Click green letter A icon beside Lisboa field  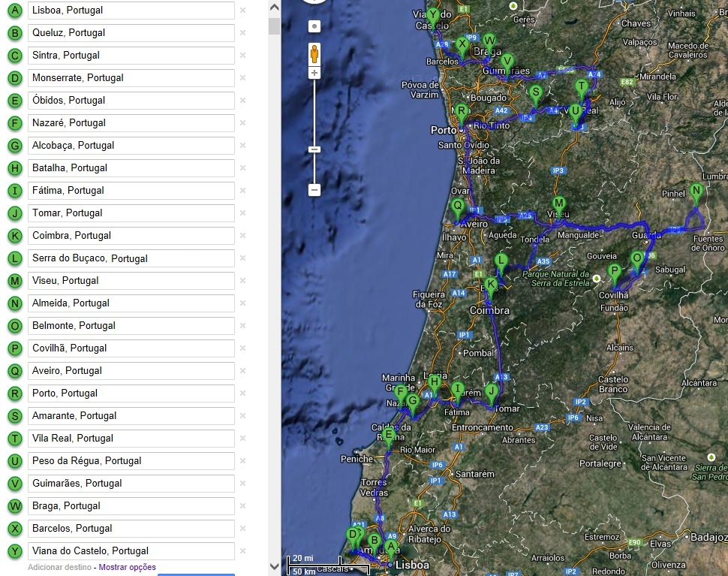pyautogui.click(x=14, y=11)
